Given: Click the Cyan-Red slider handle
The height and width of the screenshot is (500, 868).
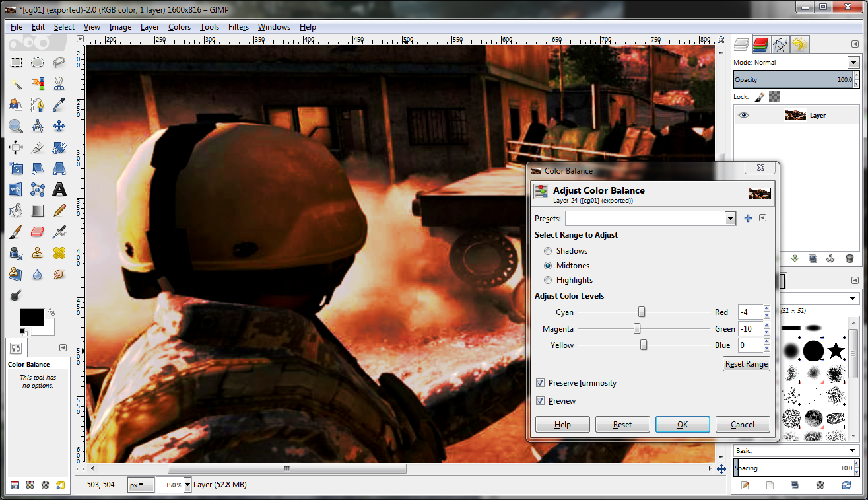Looking at the screenshot, I should point(641,312).
